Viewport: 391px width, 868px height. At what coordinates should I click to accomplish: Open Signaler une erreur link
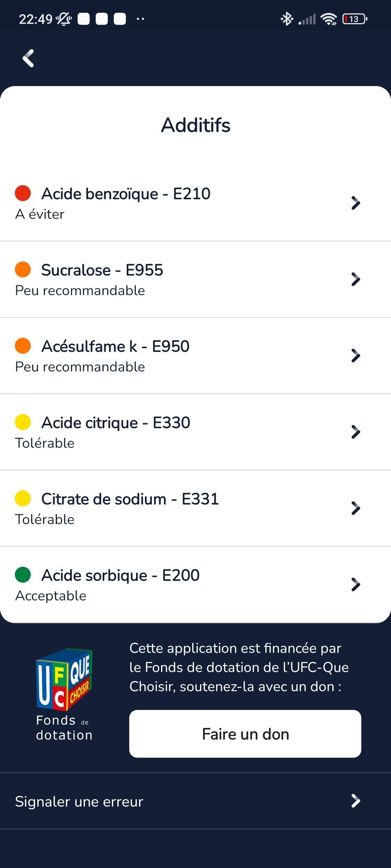click(79, 801)
